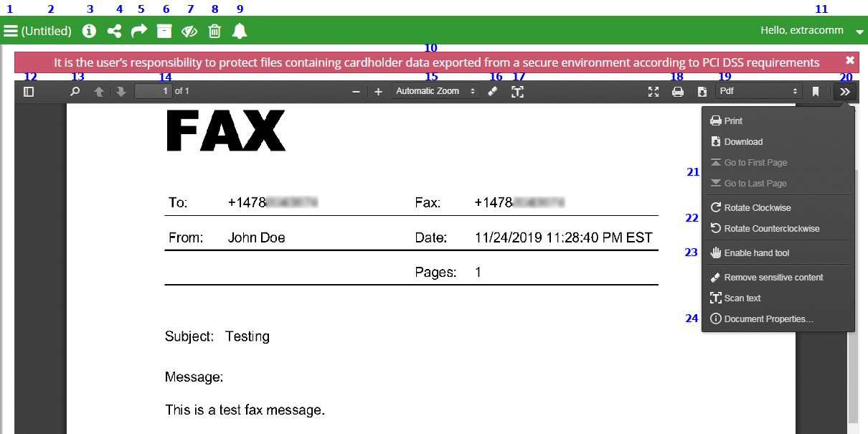Click the subject text Testing
Image resolution: width=868 pixels, height=434 pixels.
[x=247, y=336]
